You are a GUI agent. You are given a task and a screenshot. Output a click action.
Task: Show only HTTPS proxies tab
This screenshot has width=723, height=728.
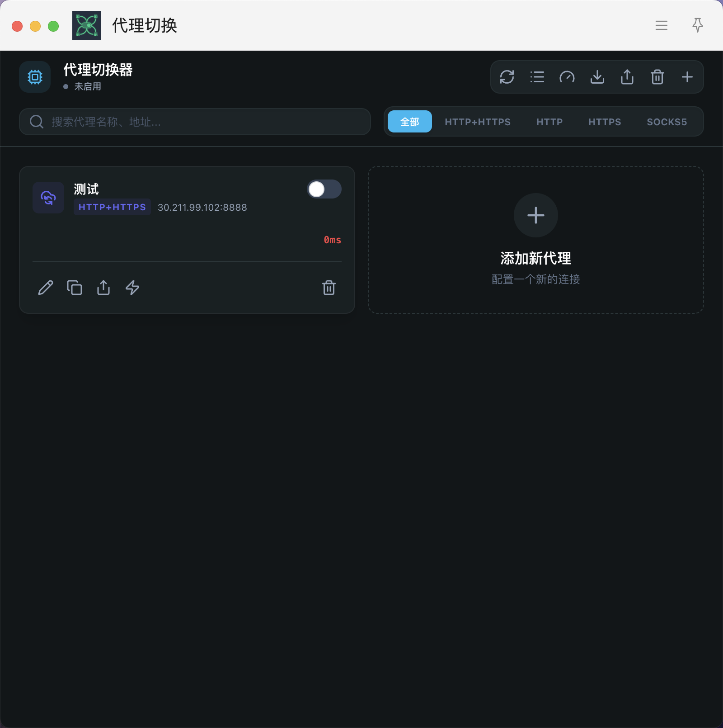click(605, 122)
